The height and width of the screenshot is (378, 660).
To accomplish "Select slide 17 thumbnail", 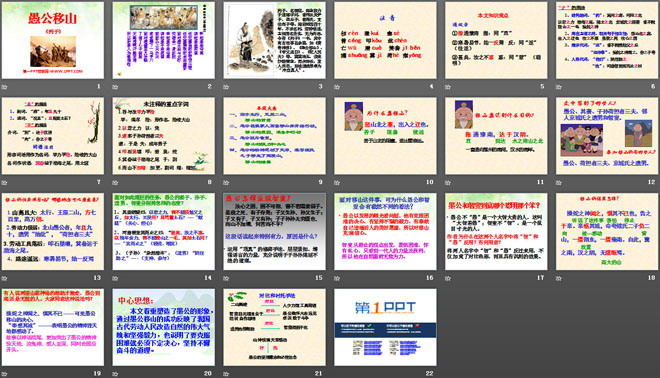I will 496,232.
